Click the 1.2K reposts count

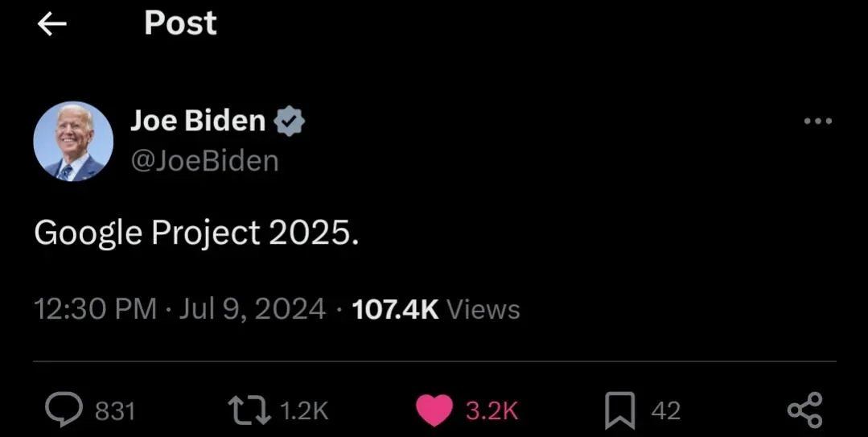coord(305,411)
